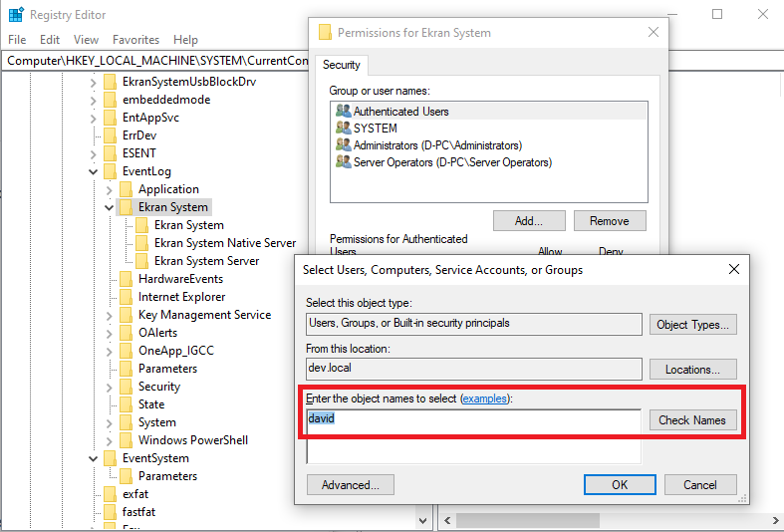784x532 pixels.
Task: Expand the Application key node
Action: [x=109, y=189]
